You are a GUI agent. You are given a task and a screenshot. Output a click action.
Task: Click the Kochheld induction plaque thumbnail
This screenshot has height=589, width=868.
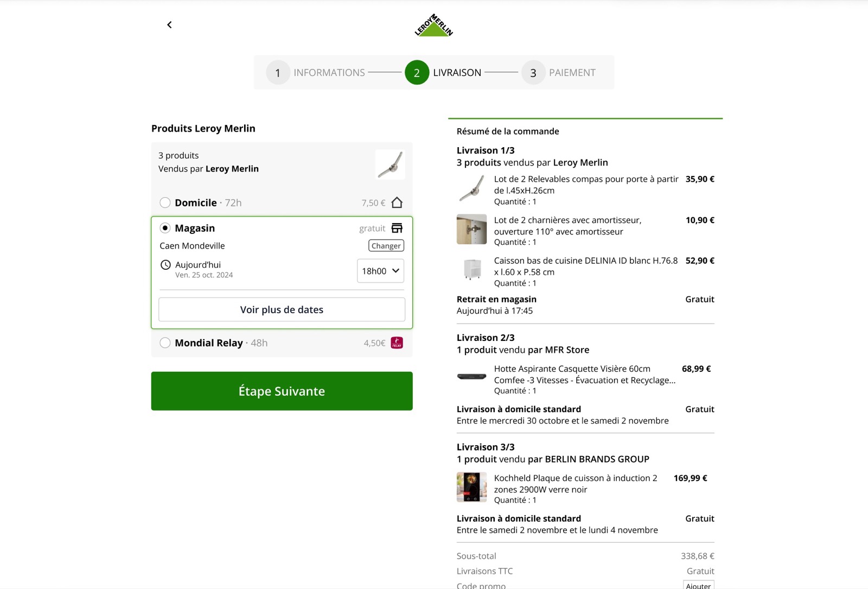(471, 487)
